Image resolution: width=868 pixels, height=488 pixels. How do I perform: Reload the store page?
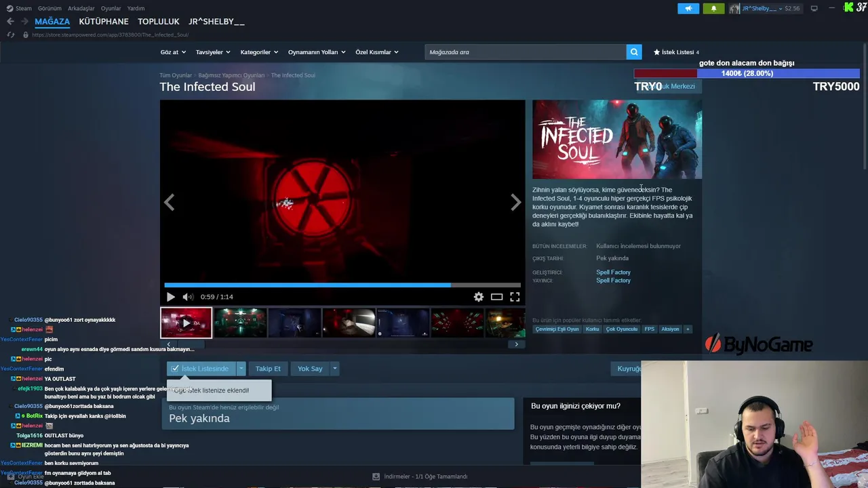pos(10,35)
